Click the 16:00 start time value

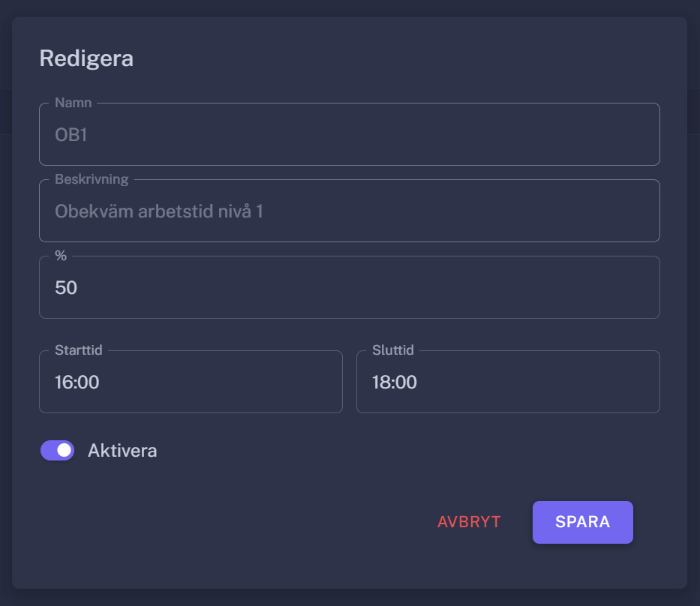[77, 382]
